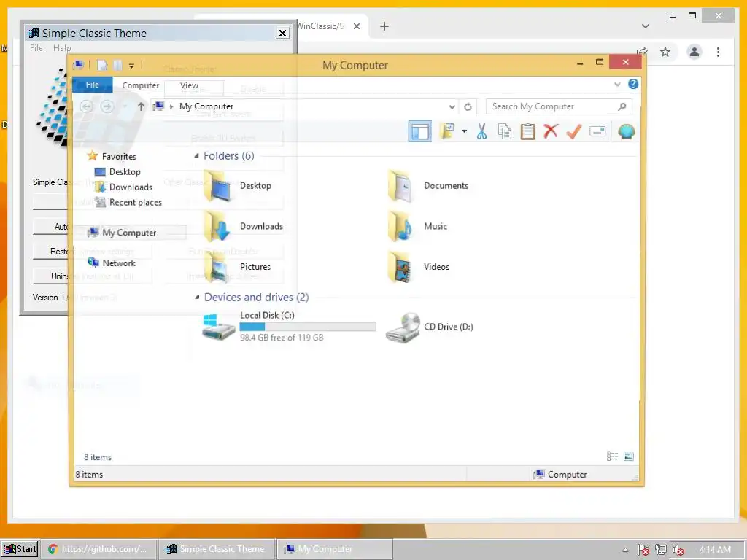747x560 pixels.
Task: Click New folder icon in the Quick Access toolbar
Action: pyautogui.click(x=117, y=65)
